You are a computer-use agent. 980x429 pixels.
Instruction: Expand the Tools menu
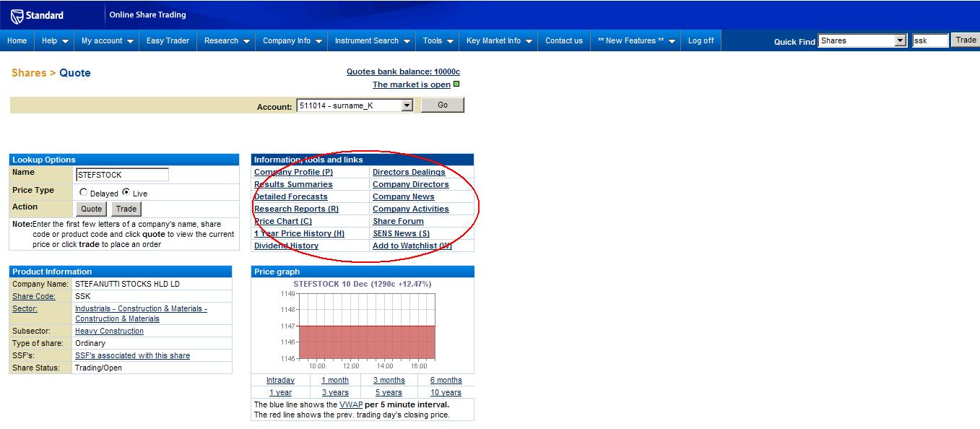click(x=437, y=40)
